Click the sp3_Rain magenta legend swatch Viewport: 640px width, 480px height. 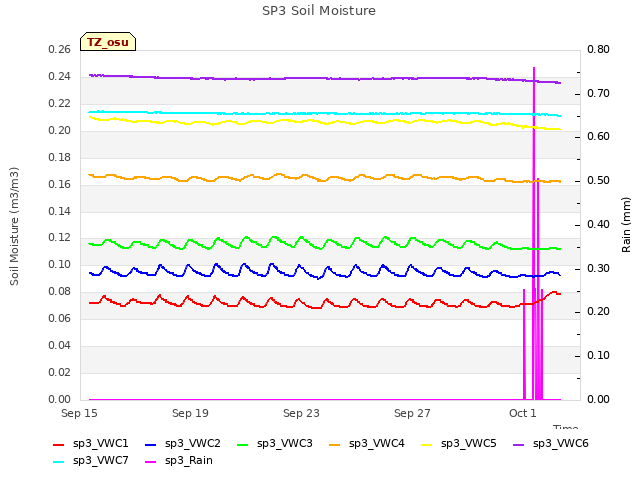point(151,462)
